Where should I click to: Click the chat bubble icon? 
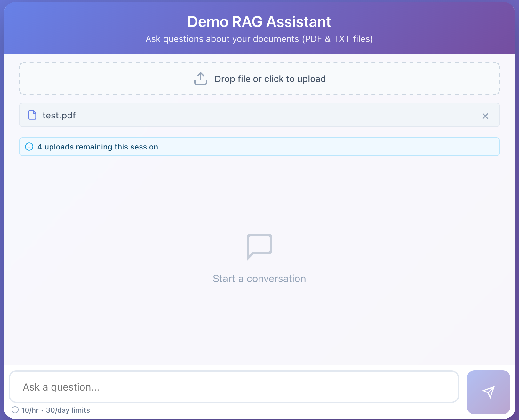(x=259, y=247)
